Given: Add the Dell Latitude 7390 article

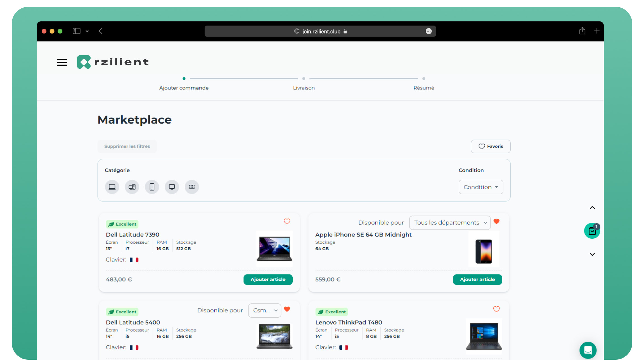Looking at the screenshot, I should pyautogui.click(x=268, y=280).
